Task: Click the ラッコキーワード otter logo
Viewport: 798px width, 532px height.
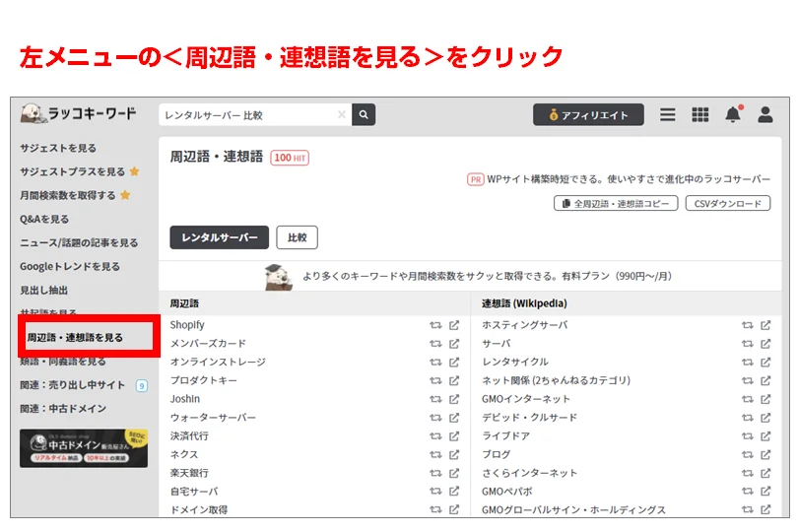Action: [79, 113]
